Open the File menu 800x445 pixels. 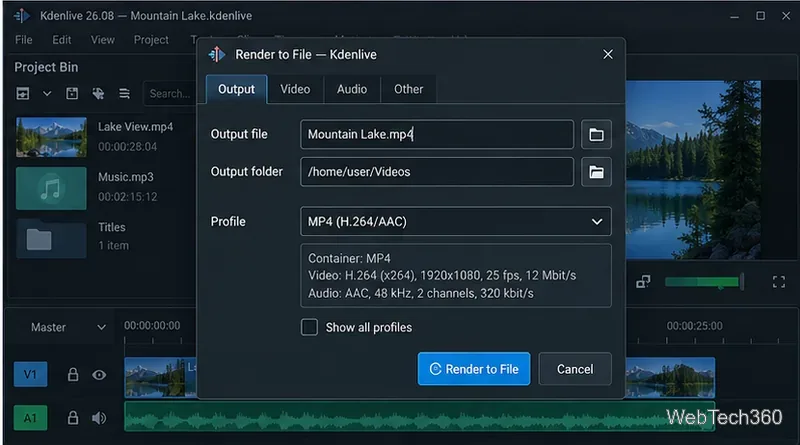(23, 40)
